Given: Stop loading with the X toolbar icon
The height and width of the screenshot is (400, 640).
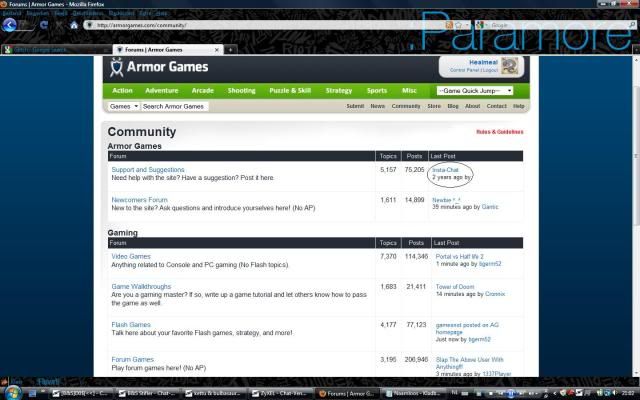Looking at the screenshot, I should [x=59, y=25].
